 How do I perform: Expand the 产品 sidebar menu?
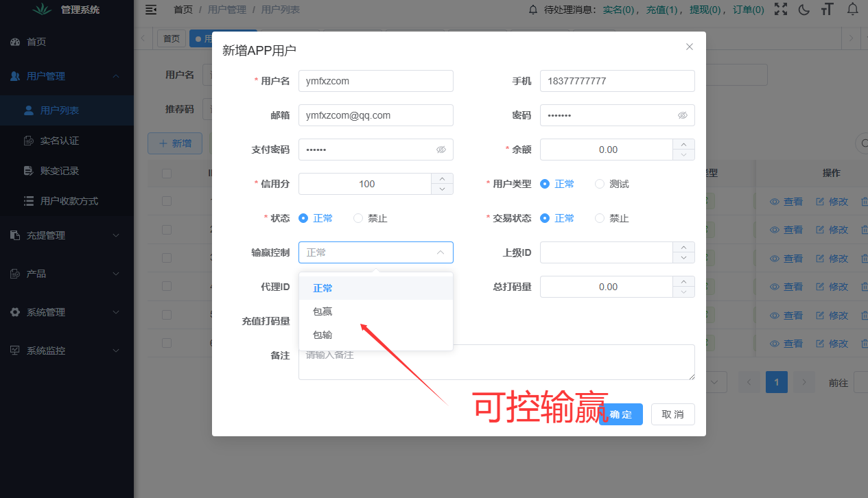(x=116, y=274)
